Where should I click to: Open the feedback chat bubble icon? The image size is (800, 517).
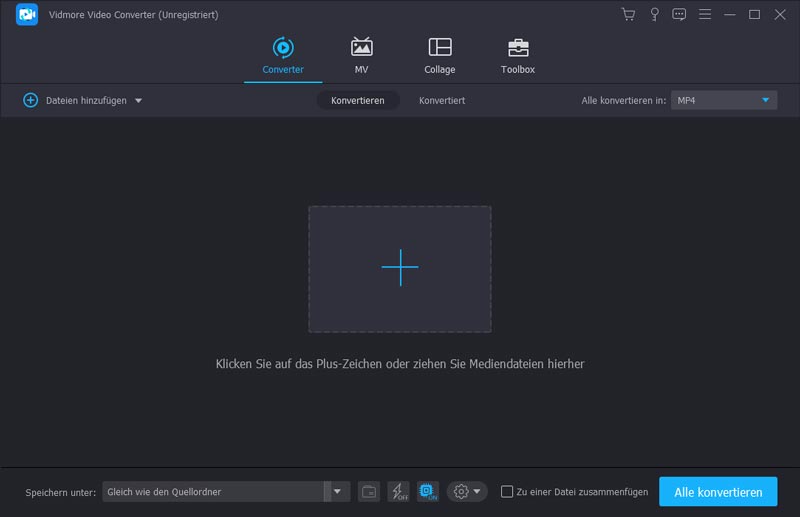click(x=679, y=15)
